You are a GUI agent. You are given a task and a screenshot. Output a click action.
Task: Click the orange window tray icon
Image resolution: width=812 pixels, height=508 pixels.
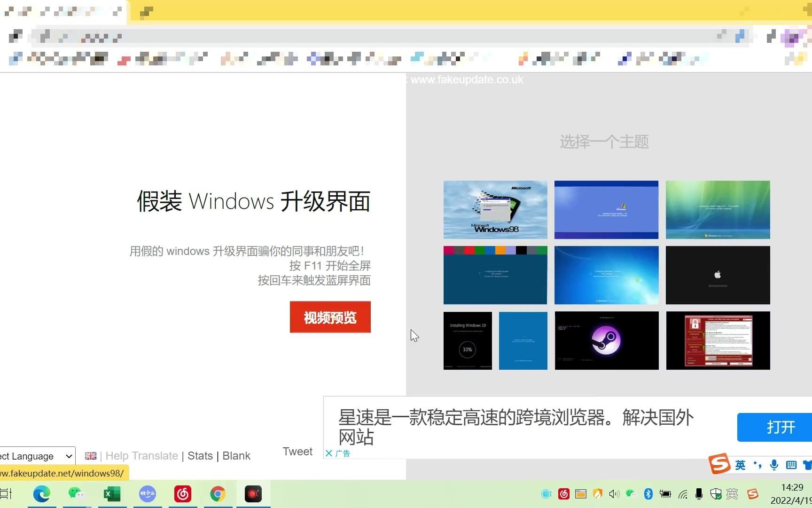[x=581, y=494]
